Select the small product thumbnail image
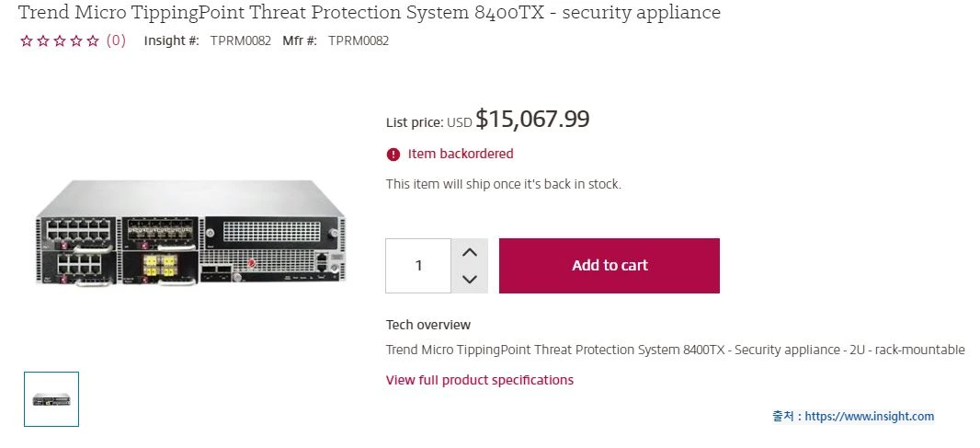Viewport: 980px width, 448px height. pos(51,399)
